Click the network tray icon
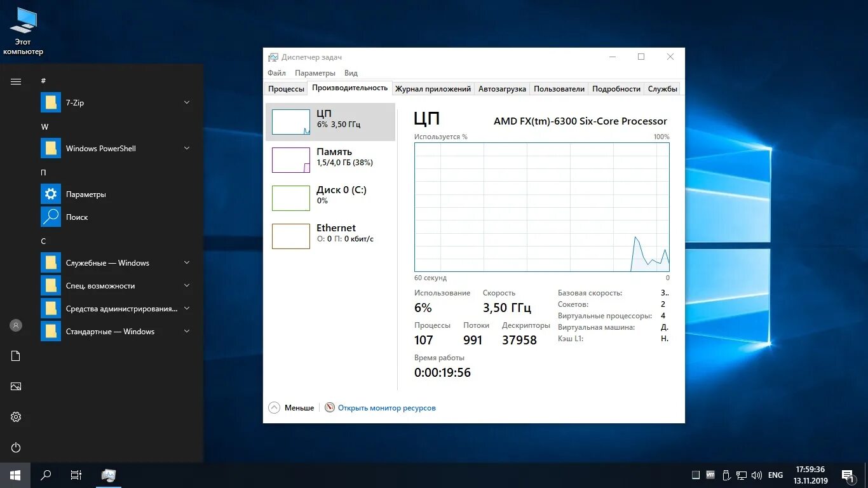The image size is (868, 488). (x=741, y=475)
